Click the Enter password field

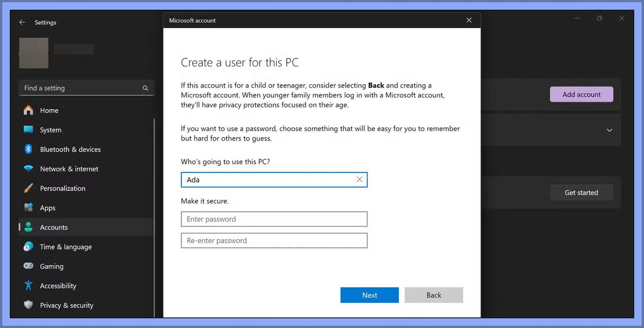(x=274, y=219)
